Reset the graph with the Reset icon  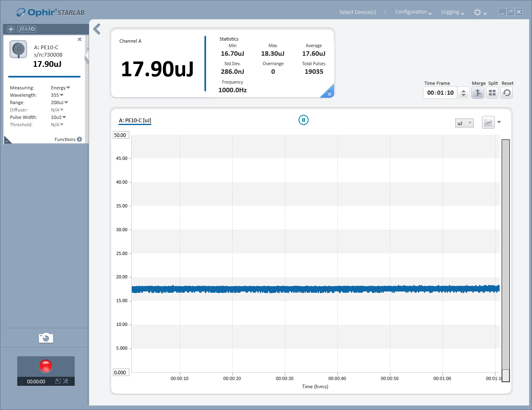tap(507, 93)
